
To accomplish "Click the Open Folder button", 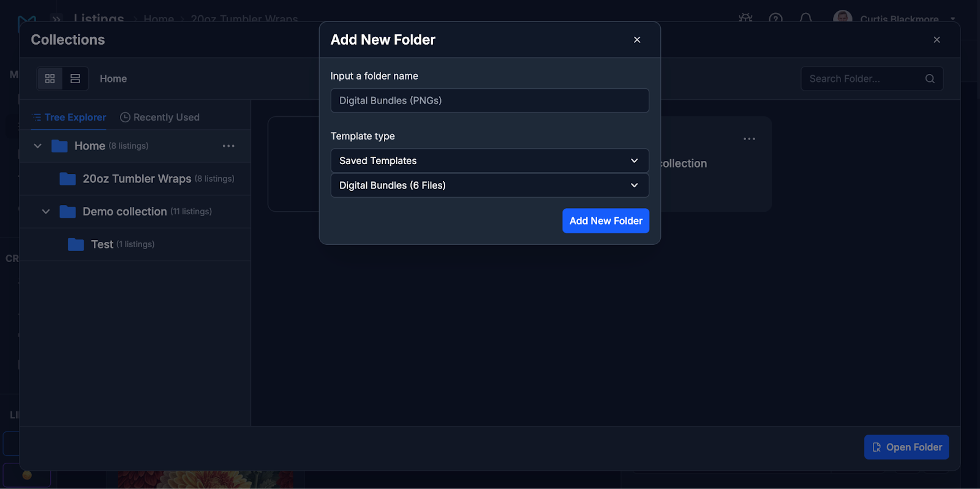I will 907,447.
